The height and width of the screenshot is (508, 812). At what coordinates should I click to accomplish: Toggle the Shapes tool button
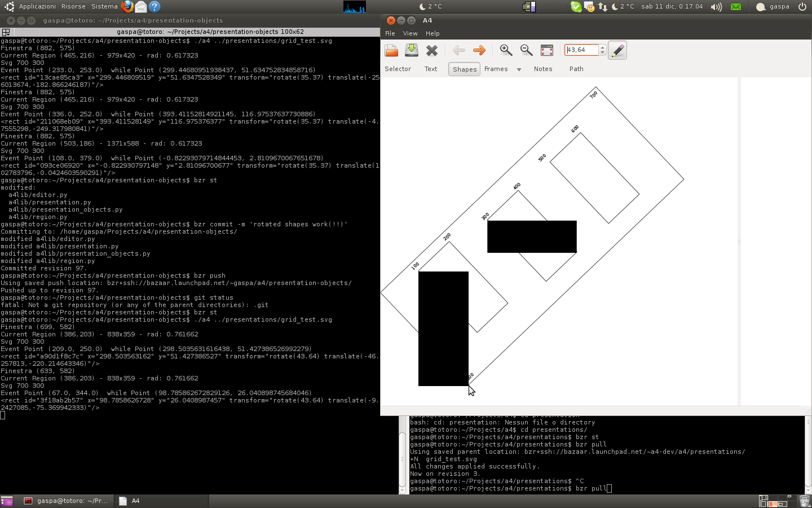click(464, 69)
